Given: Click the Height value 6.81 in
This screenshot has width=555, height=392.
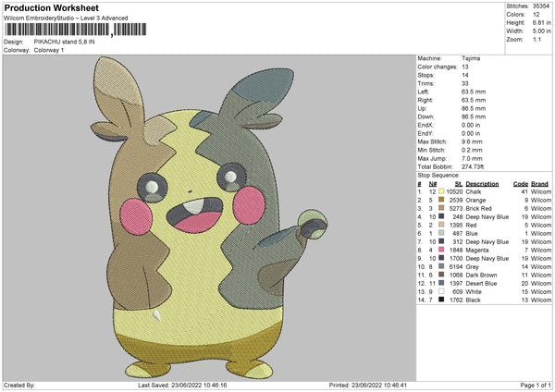Looking at the screenshot, I should tap(542, 22).
